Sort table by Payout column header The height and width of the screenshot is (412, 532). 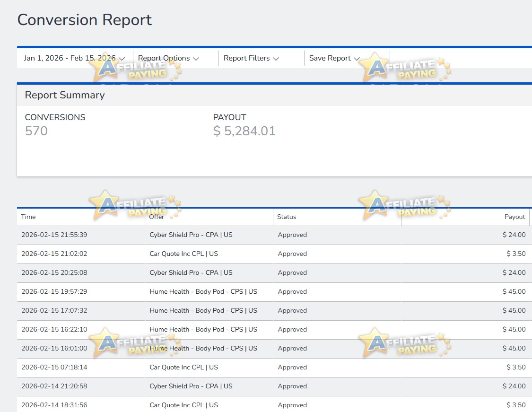(x=515, y=217)
